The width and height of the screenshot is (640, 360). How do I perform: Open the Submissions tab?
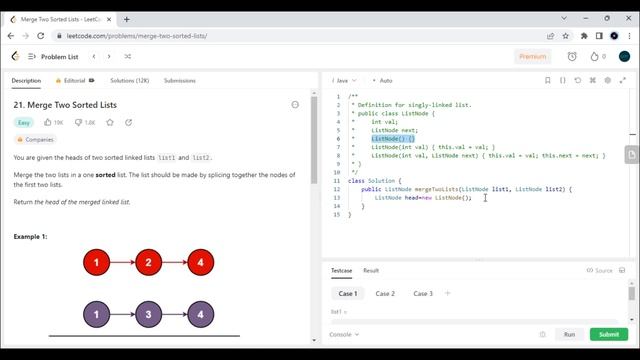(x=180, y=81)
